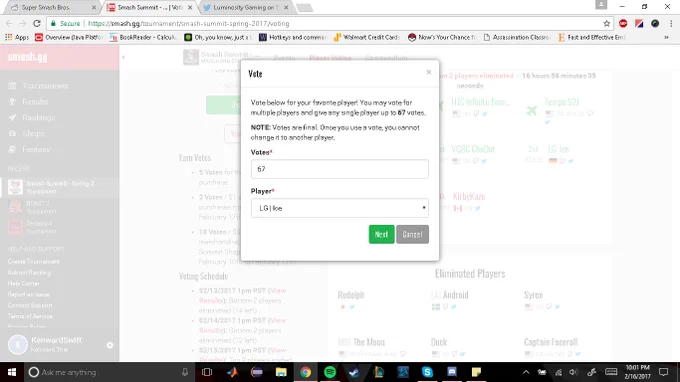Open Discord from the taskbar
The width and height of the screenshot is (680, 382).
click(452, 372)
